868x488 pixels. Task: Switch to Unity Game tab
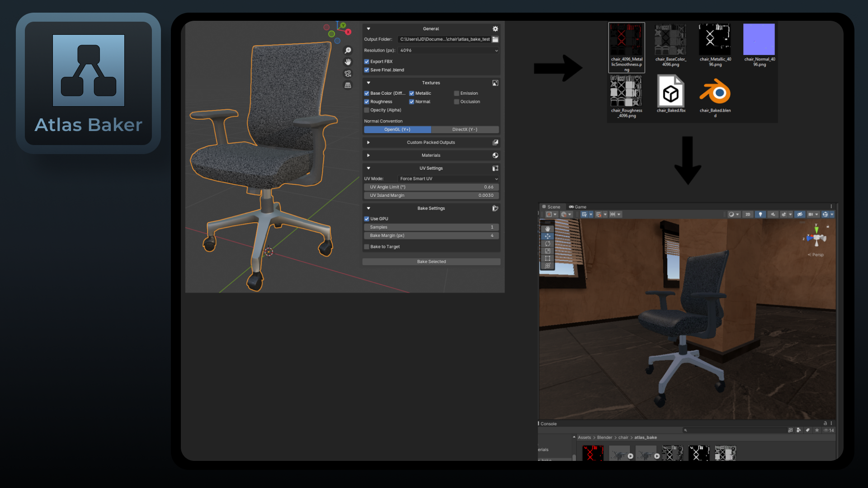click(x=578, y=207)
